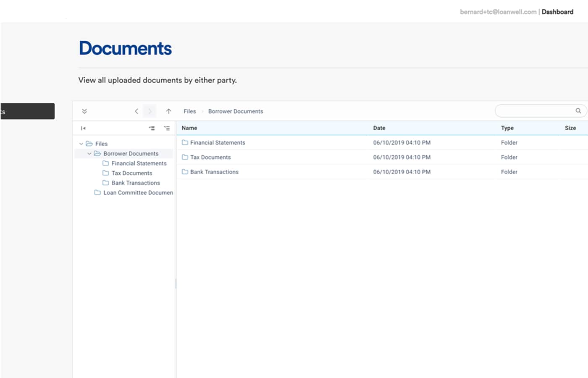
Task: Click Folder type in Tax Documents row
Action: pyautogui.click(x=509, y=157)
